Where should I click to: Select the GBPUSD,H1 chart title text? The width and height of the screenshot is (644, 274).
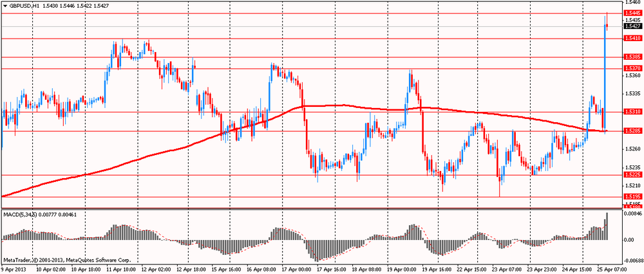24,6
